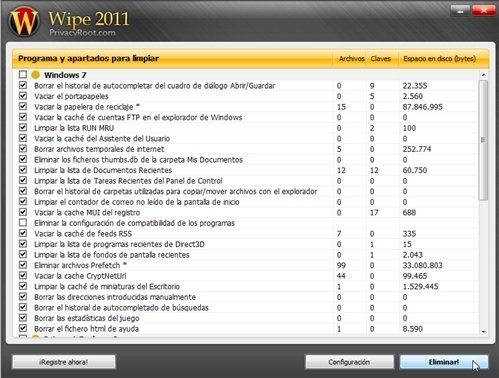The height and width of the screenshot is (378, 499).
Task: Click the '¡Registre ahora!' button
Action: point(64,362)
